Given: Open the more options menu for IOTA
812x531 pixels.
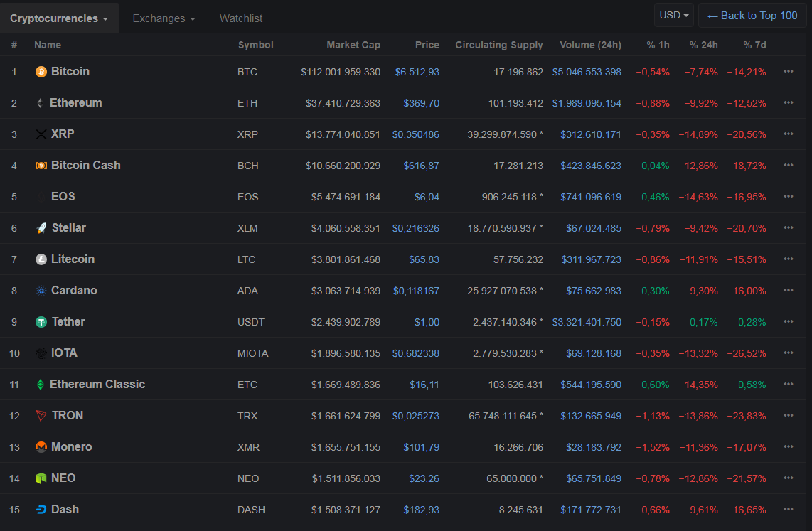Looking at the screenshot, I should (x=788, y=353).
